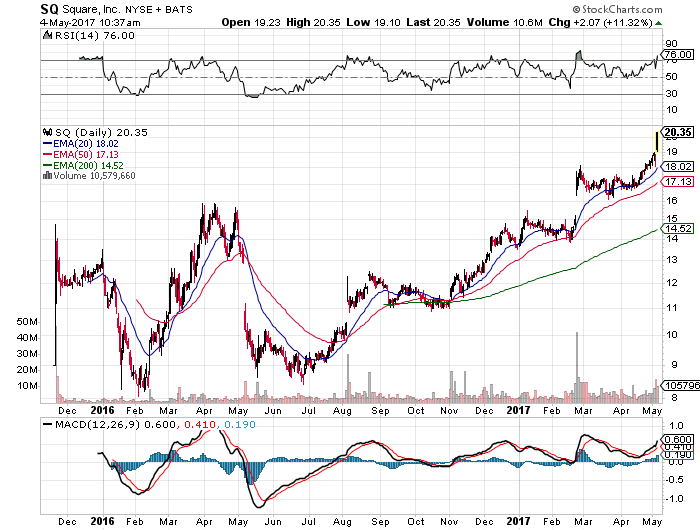The height and width of the screenshot is (530, 700).
Task: Click the RSI 76.00 value tag
Action: point(677,54)
